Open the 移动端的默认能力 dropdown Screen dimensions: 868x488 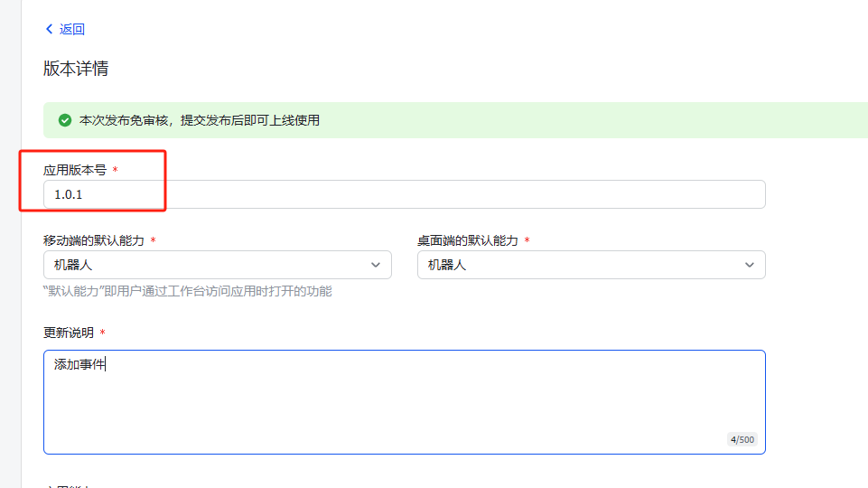click(x=217, y=265)
